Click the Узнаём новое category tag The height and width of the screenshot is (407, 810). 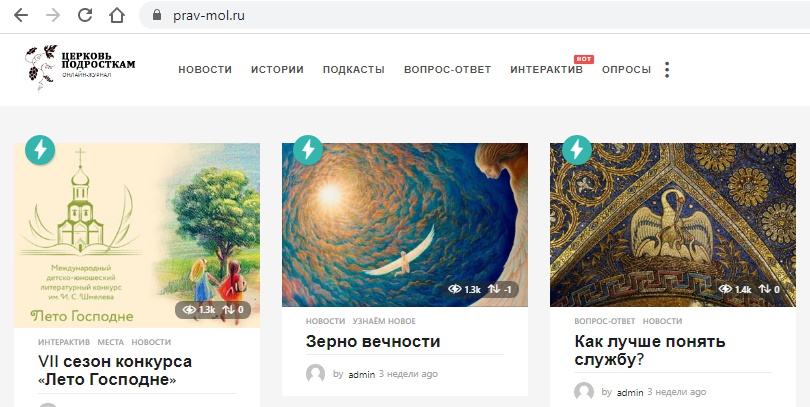pyautogui.click(x=384, y=321)
